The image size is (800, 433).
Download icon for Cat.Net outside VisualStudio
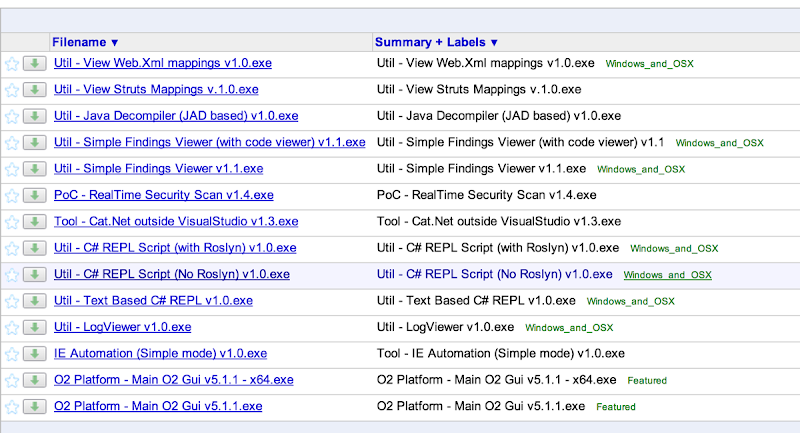35,222
